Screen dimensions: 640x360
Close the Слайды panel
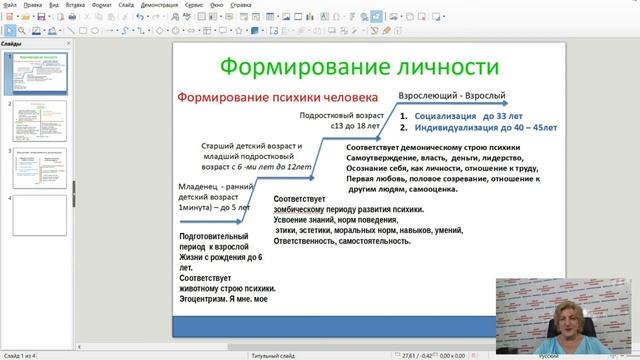click(x=69, y=43)
